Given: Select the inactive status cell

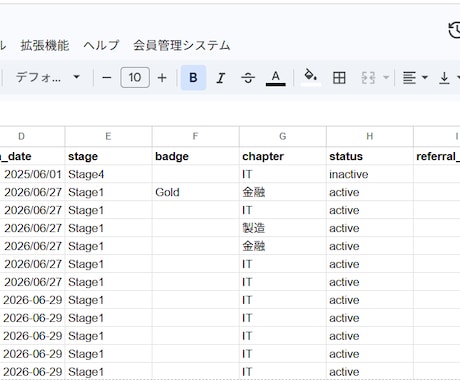Looking at the screenshot, I should pos(369,174).
